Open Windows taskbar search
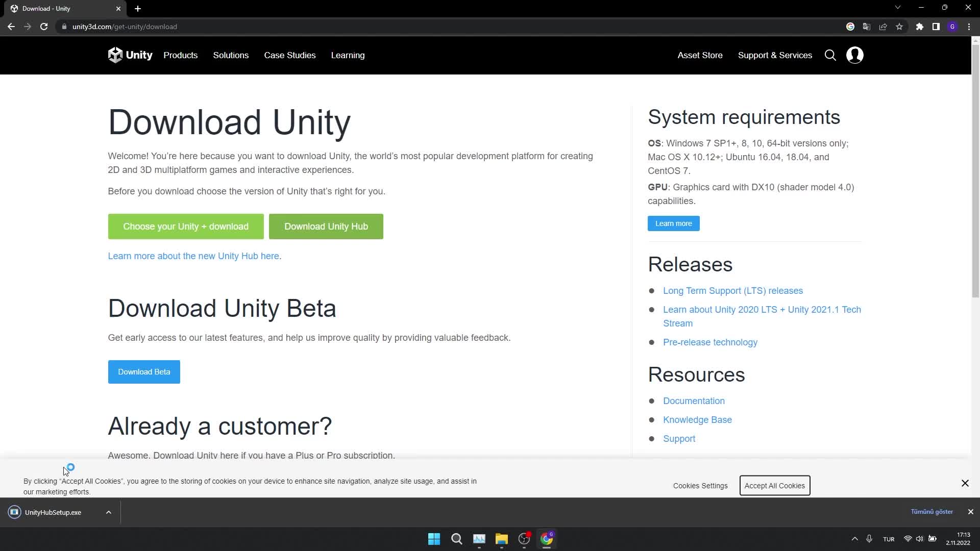 pos(457,539)
